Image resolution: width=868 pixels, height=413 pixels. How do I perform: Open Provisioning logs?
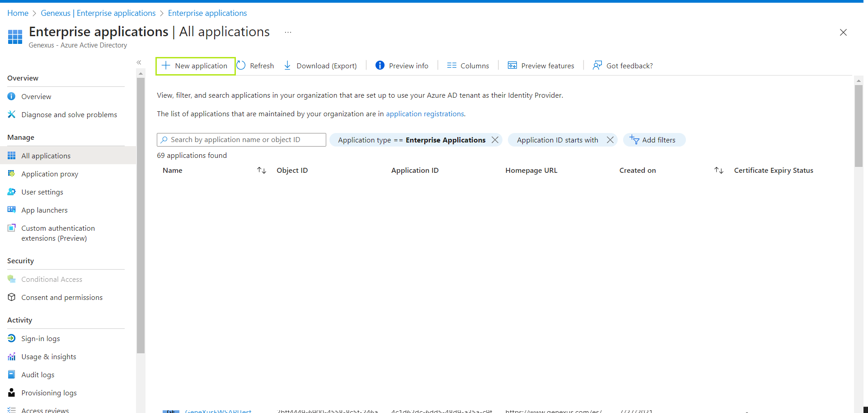coord(49,393)
